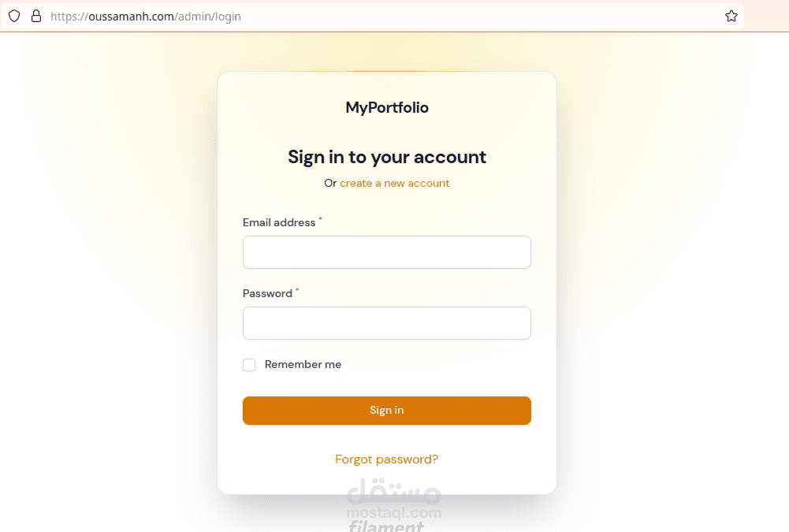Click the filament text at the bottom
The height and width of the screenshot is (532, 789).
pos(386,526)
